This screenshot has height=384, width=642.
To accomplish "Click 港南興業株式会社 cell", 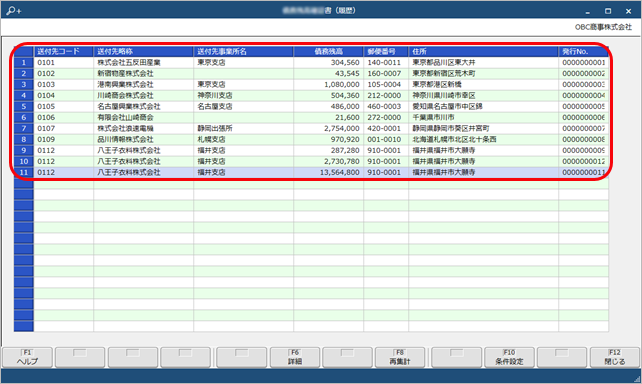I will [x=143, y=85].
